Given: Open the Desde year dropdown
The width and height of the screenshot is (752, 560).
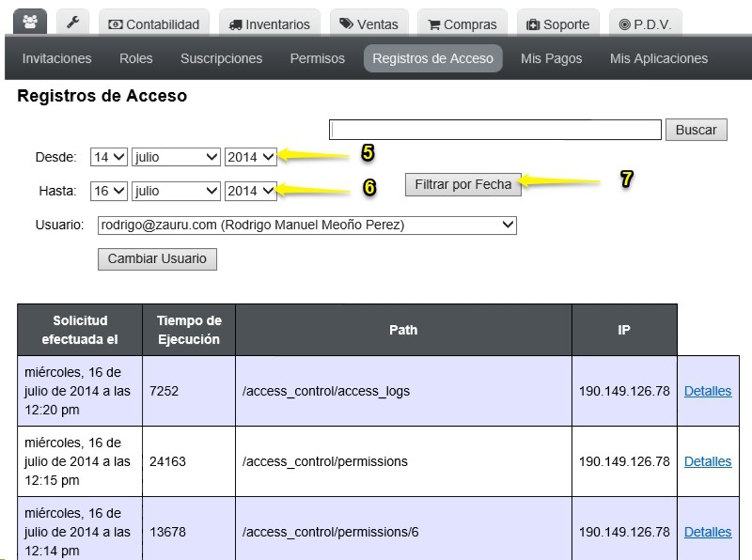Looking at the screenshot, I should tap(251, 157).
